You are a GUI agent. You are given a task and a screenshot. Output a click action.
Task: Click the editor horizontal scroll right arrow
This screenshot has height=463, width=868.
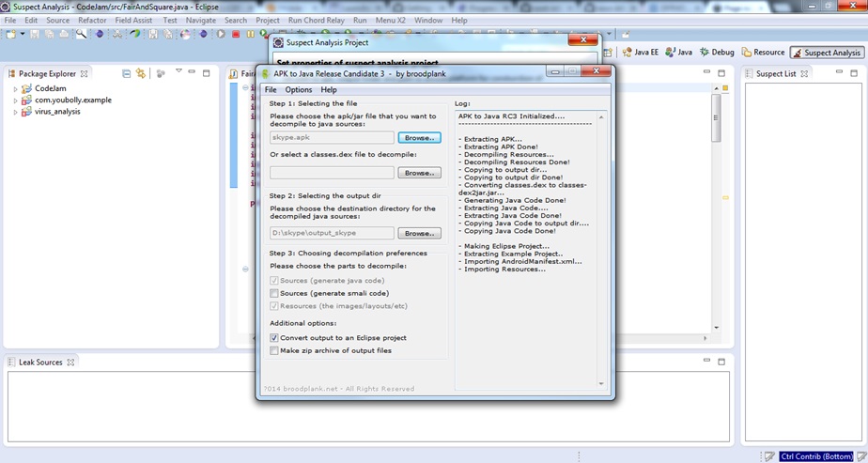coord(705,338)
